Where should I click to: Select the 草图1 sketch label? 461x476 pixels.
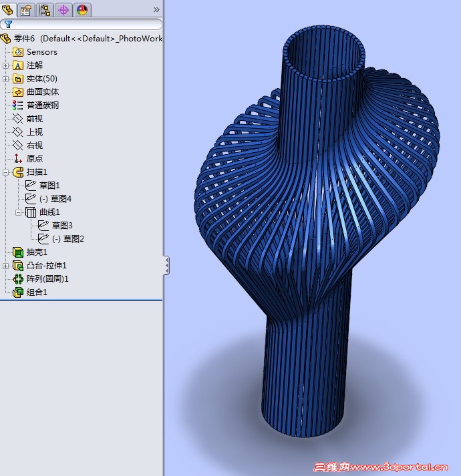coord(49,186)
